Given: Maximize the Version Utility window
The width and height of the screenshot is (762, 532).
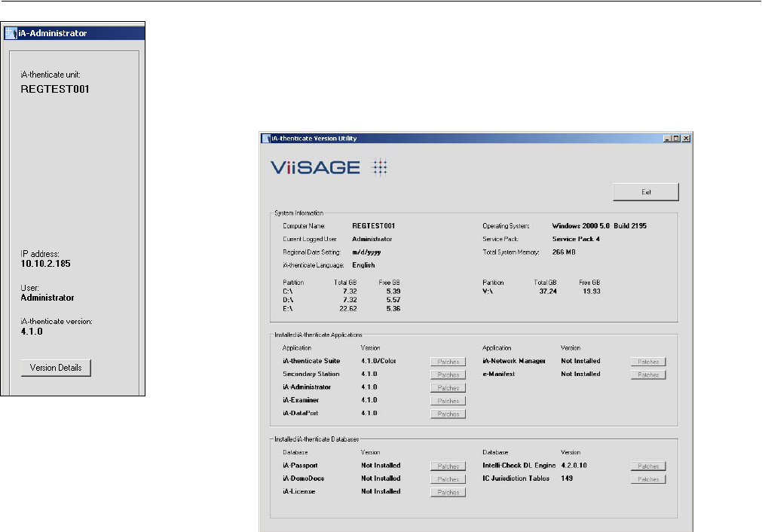Looking at the screenshot, I should (x=676, y=139).
